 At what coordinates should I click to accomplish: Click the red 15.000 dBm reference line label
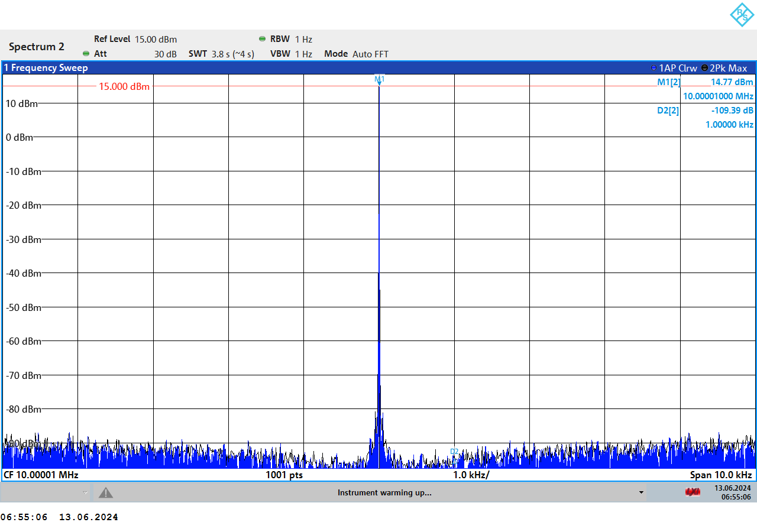coord(124,87)
